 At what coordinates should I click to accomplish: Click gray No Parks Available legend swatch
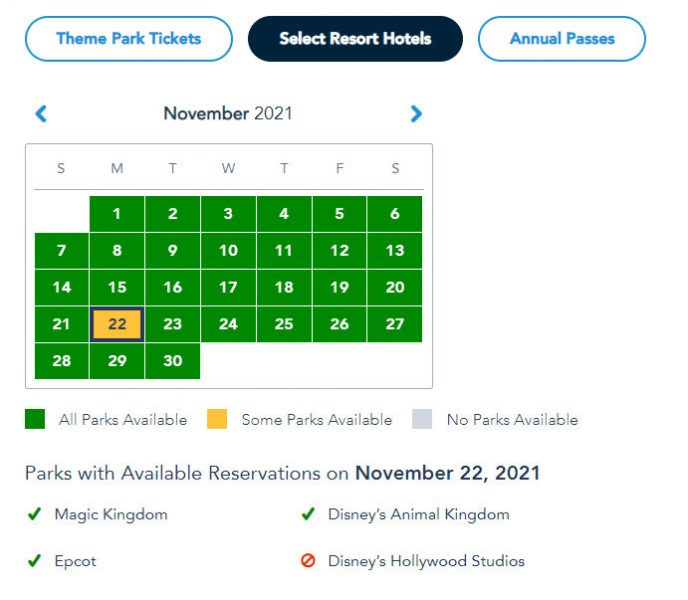[422, 420]
